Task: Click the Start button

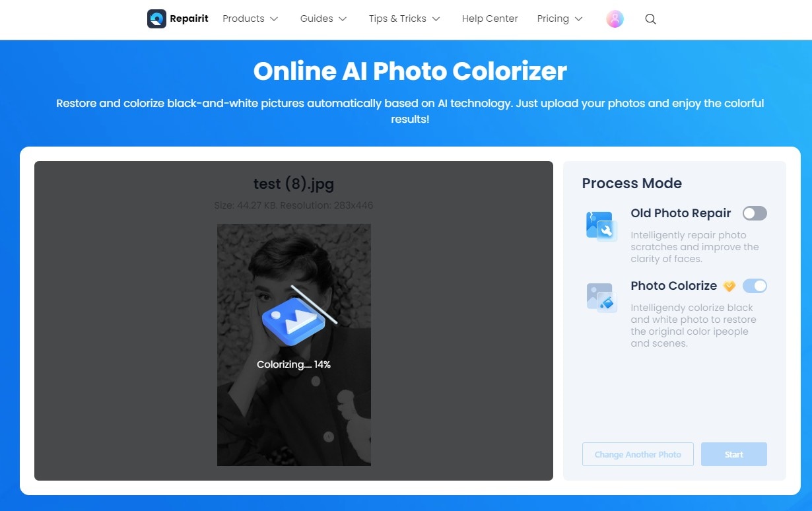Action: pyautogui.click(x=734, y=454)
